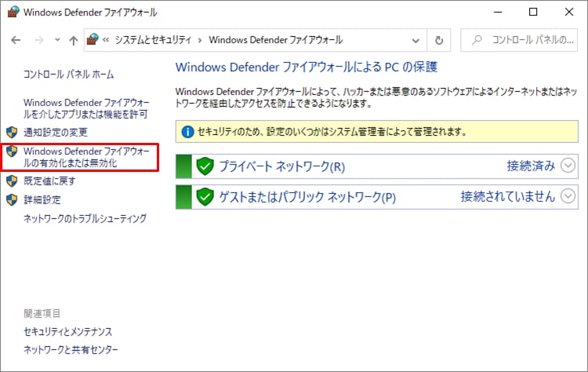Click システムとセキュリティ breadcrumb
The image size is (588, 372).
tap(153, 40)
